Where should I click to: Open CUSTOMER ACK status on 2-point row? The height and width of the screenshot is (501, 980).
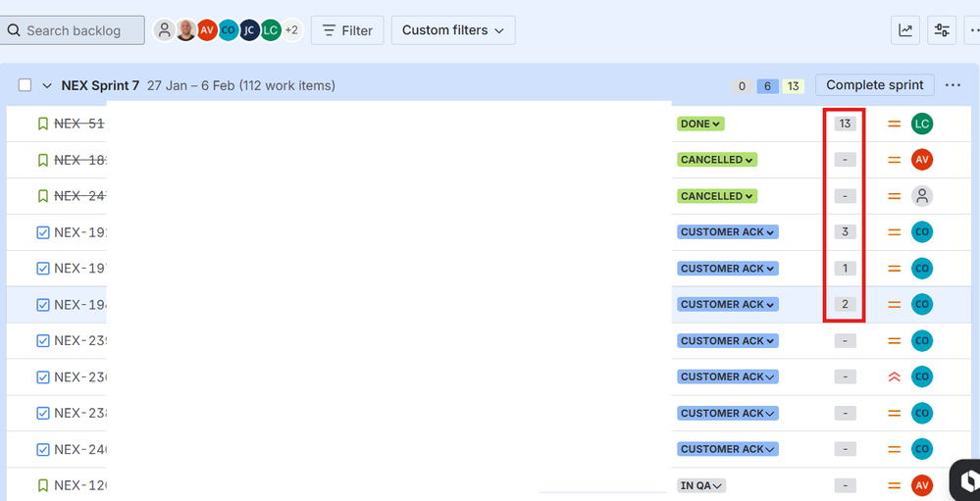coord(728,304)
